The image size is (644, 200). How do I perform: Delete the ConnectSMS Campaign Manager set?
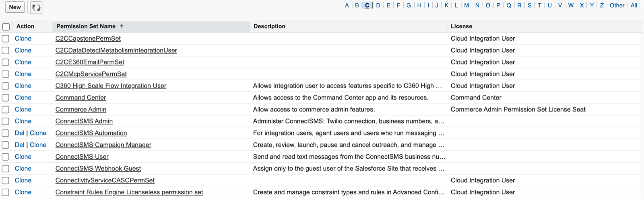tap(20, 145)
